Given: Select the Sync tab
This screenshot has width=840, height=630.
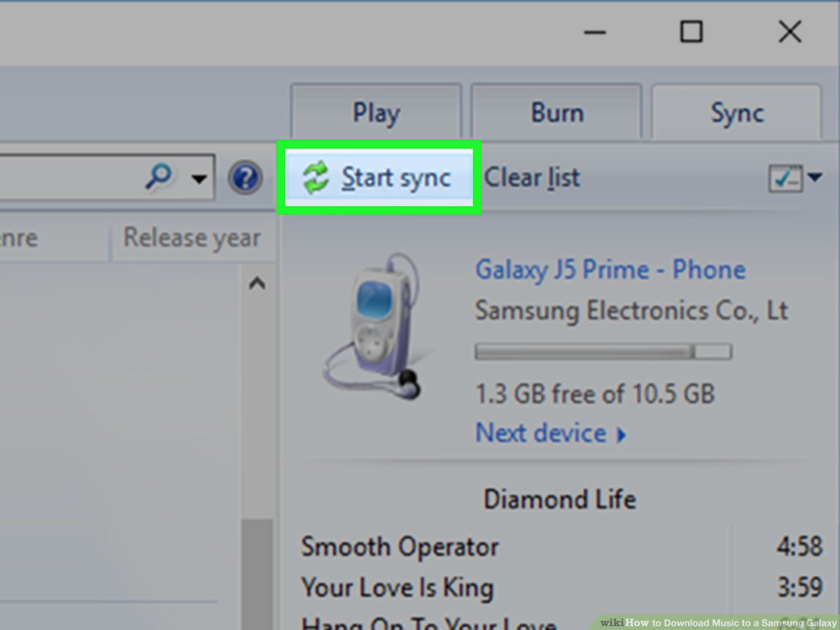Looking at the screenshot, I should pos(736,113).
